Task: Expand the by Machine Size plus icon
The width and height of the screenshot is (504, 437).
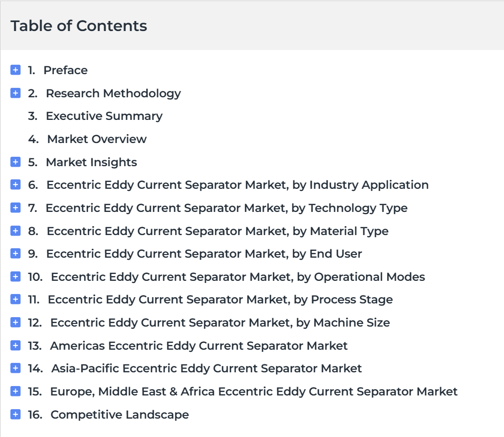Action: tap(15, 322)
